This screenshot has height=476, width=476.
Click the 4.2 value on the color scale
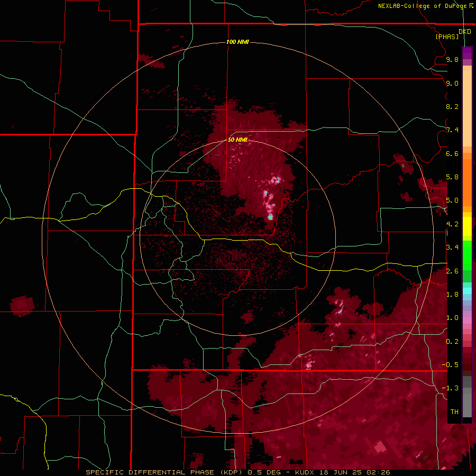click(452, 224)
